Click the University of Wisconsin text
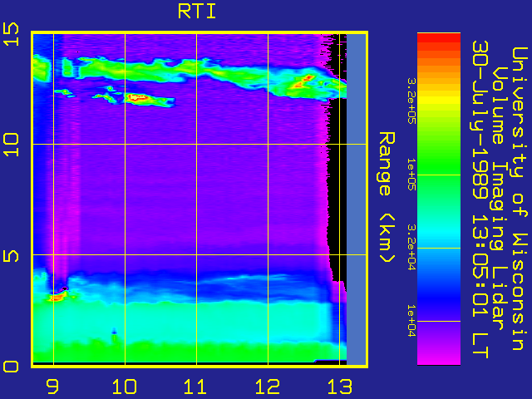Screen dimensions: 532x399 (x=519, y=199)
